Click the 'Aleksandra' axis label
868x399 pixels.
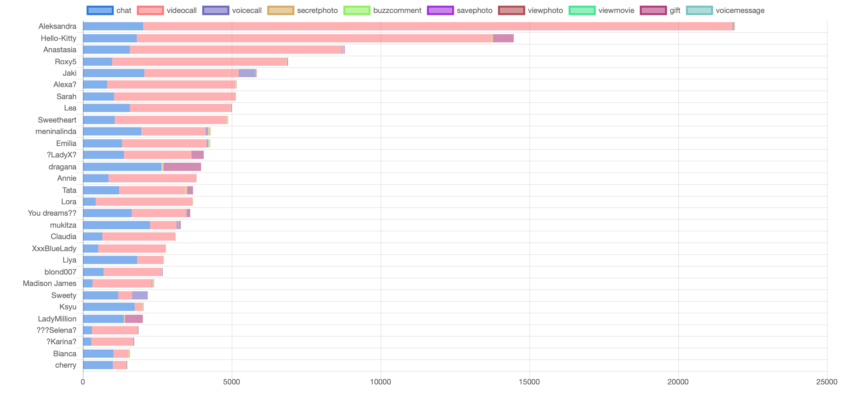57,26
